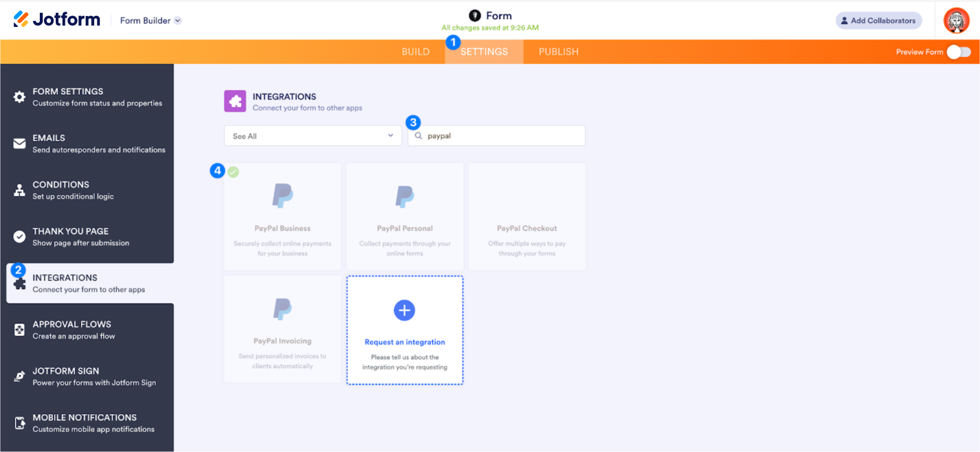Click the green checkmark on PayPal Business

(x=233, y=172)
